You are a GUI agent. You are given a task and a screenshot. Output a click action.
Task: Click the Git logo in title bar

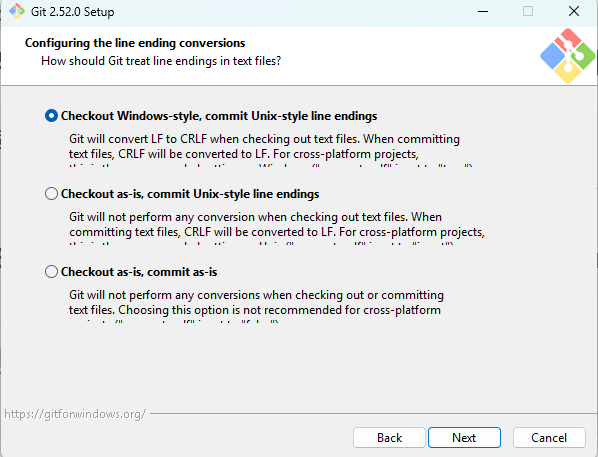[x=17, y=11]
